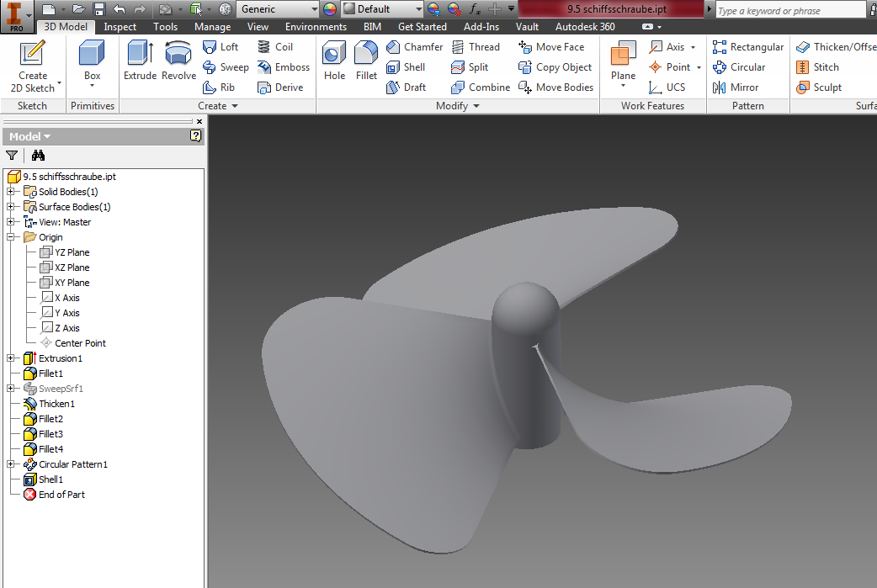Start Create 2D Sketch tool

point(33,66)
